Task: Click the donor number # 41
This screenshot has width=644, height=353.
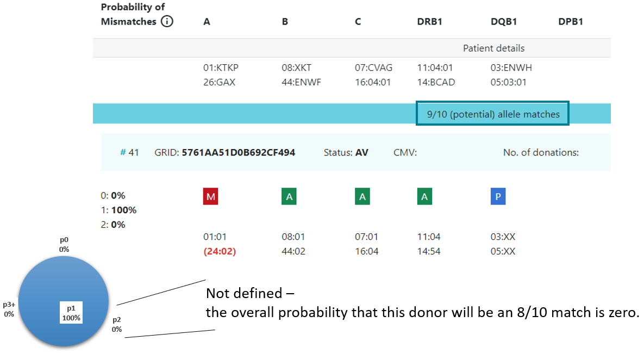Action: (x=129, y=152)
